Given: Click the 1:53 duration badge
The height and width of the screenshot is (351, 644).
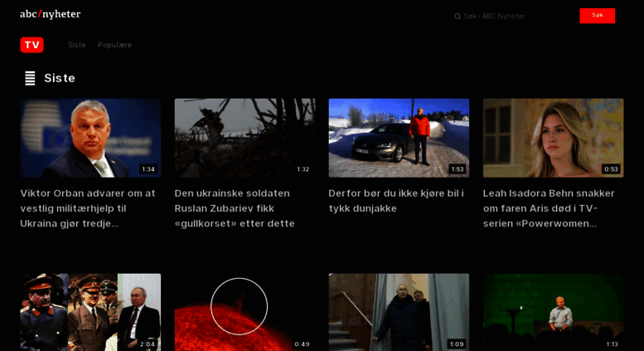Looking at the screenshot, I should click(x=458, y=169).
